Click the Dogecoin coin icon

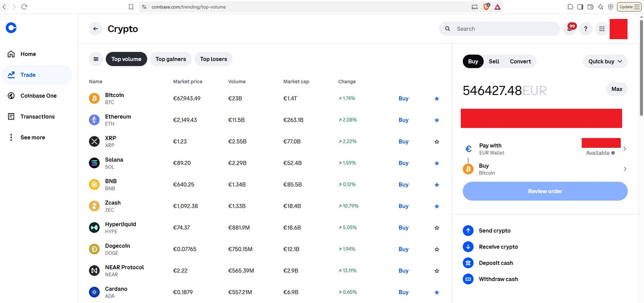[94, 249]
